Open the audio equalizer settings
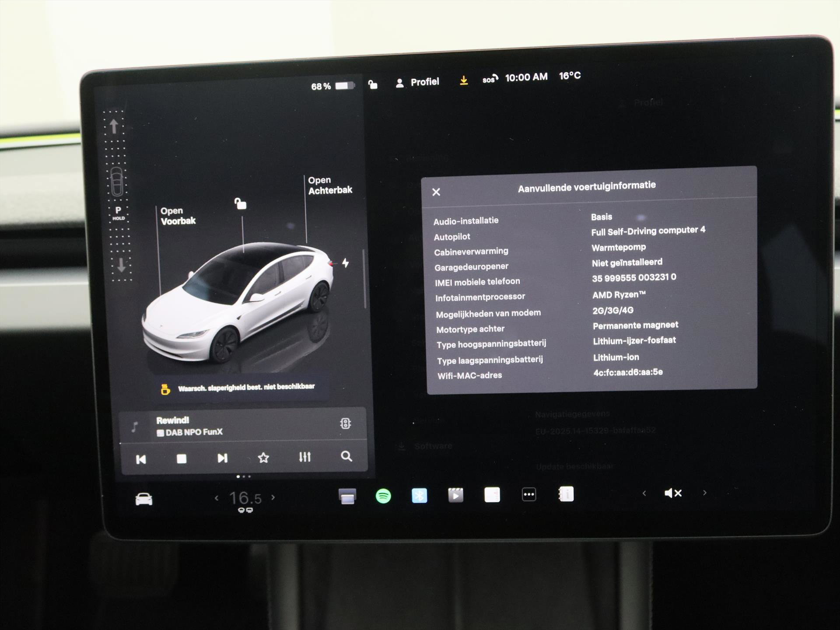Image resolution: width=840 pixels, height=630 pixels. (x=305, y=457)
